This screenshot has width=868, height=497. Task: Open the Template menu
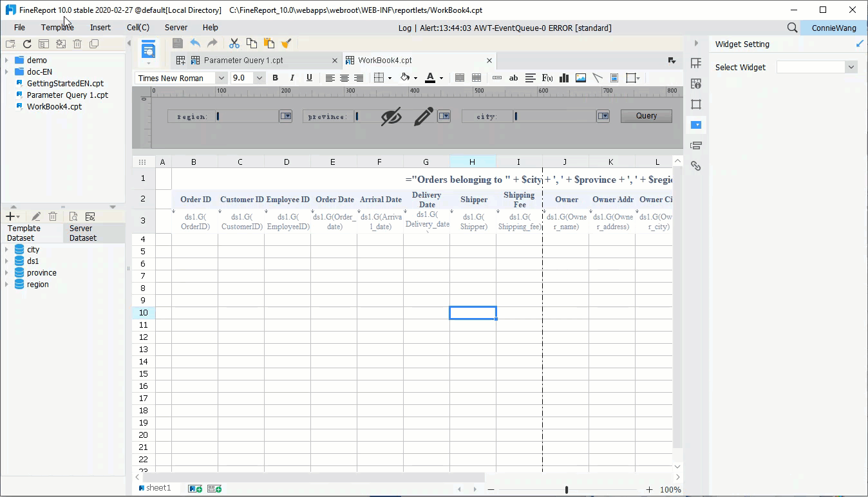(57, 28)
